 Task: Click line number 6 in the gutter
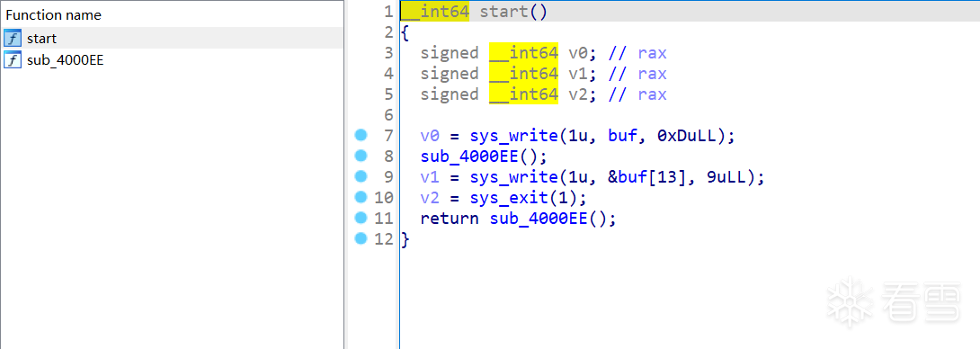pyautogui.click(x=388, y=115)
